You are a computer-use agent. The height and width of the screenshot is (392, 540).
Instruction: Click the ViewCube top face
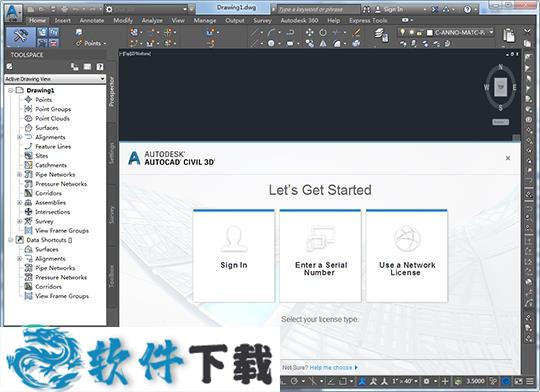(x=501, y=87)
